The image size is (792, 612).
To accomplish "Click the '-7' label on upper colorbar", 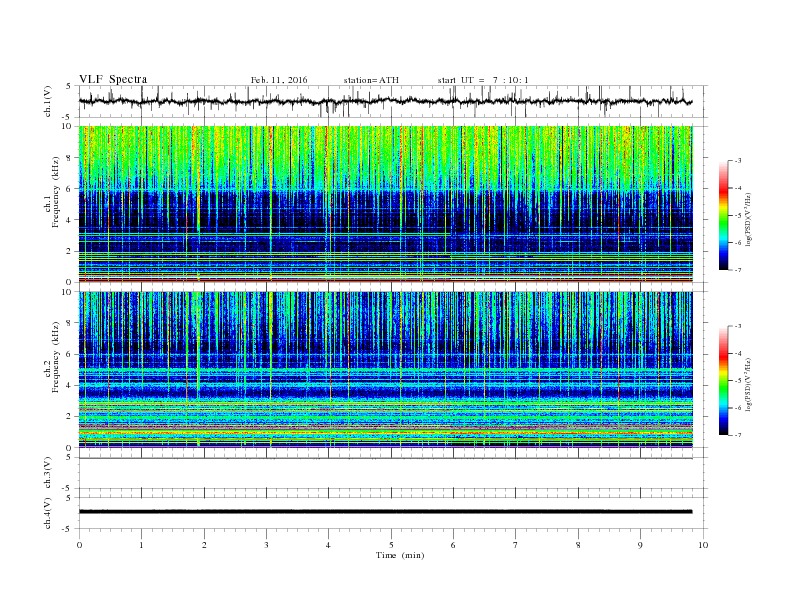I will coord(738,270).
